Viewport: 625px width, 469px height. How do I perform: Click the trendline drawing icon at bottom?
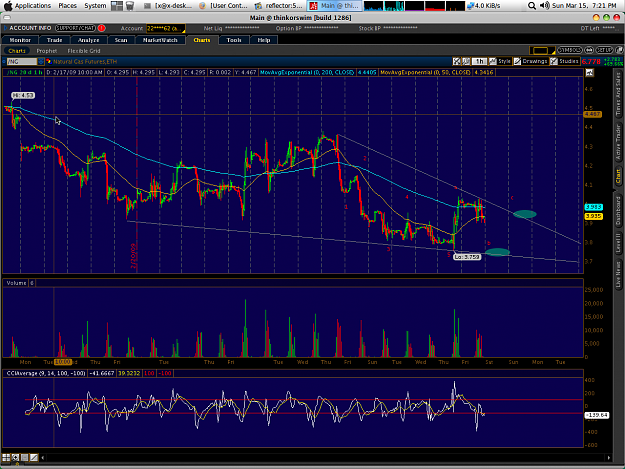point(34,457)
